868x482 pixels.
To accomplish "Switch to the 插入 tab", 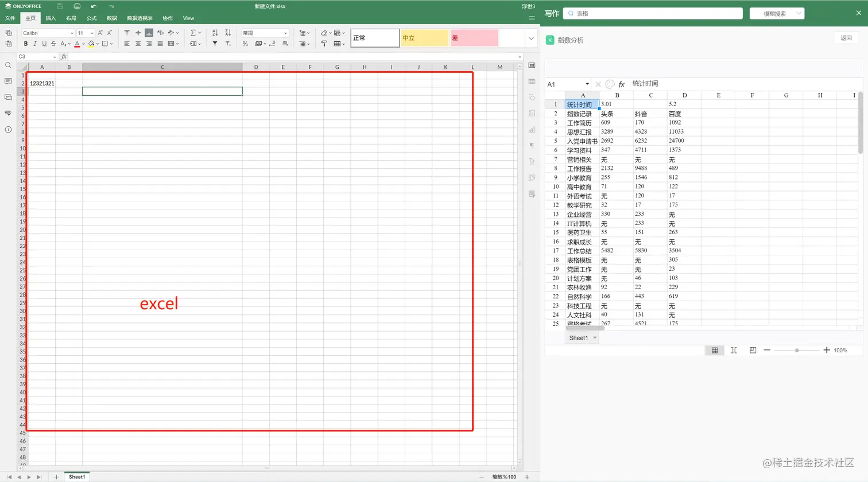I will (x=51, y=18).
